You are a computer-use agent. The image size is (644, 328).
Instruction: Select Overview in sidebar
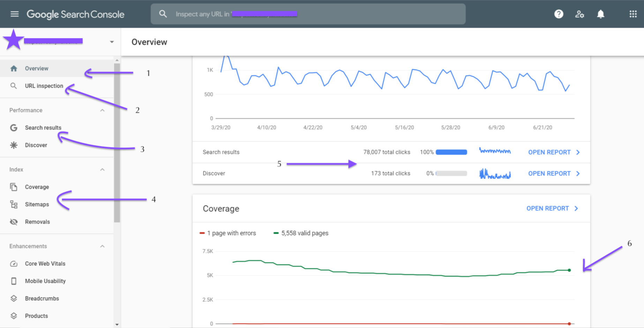pos(57,68)
